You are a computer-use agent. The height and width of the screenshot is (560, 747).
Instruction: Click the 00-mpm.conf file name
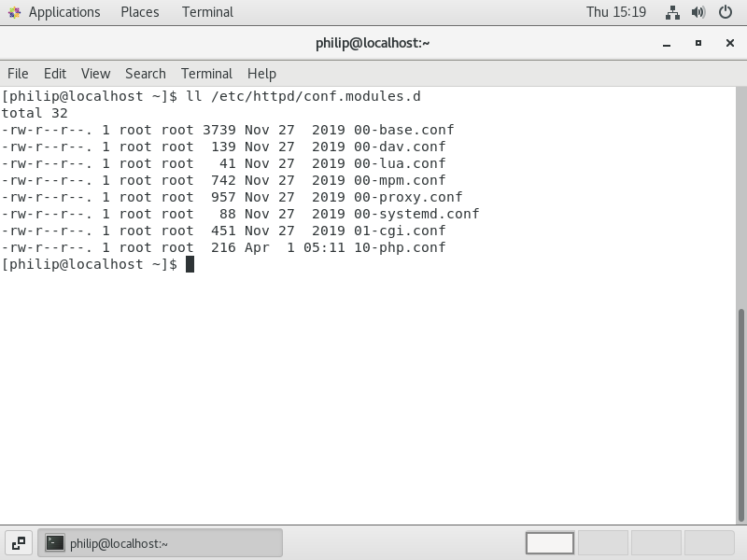(x=400, y=180)
